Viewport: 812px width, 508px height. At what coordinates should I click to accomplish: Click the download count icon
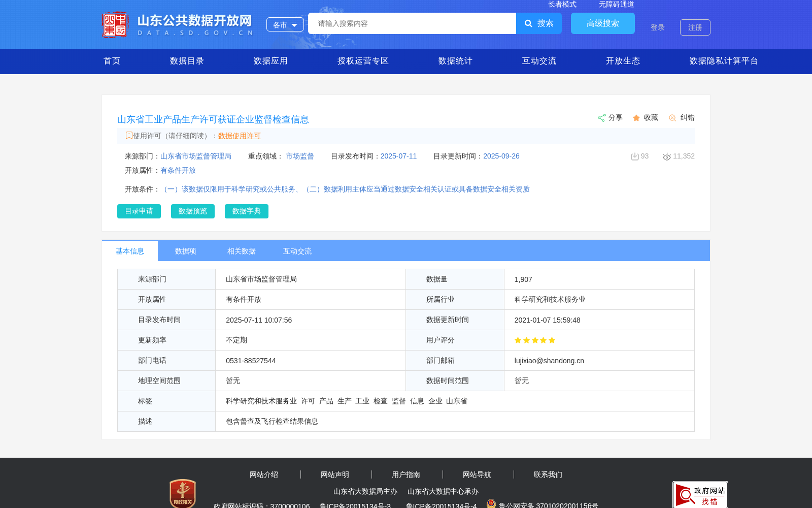634,156
